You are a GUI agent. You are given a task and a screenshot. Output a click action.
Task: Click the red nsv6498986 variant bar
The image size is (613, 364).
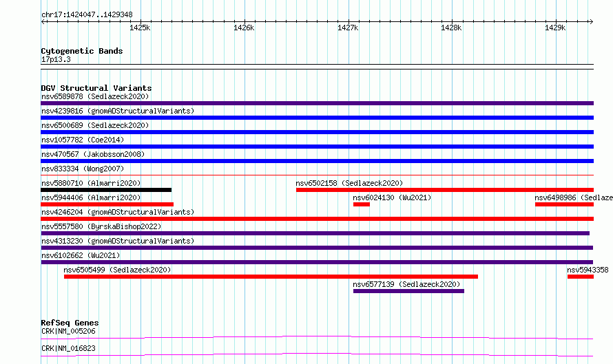pyautogui.click(x=564, y=204)
